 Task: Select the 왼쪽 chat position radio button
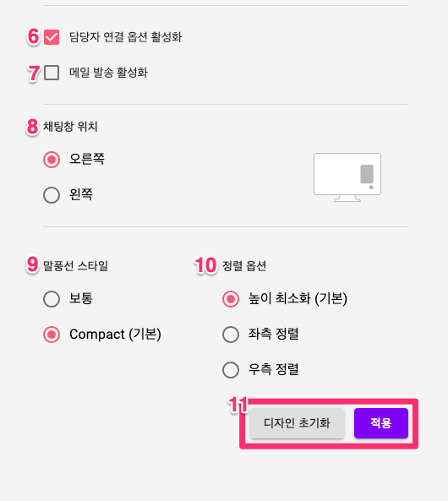tap(52, 195)
